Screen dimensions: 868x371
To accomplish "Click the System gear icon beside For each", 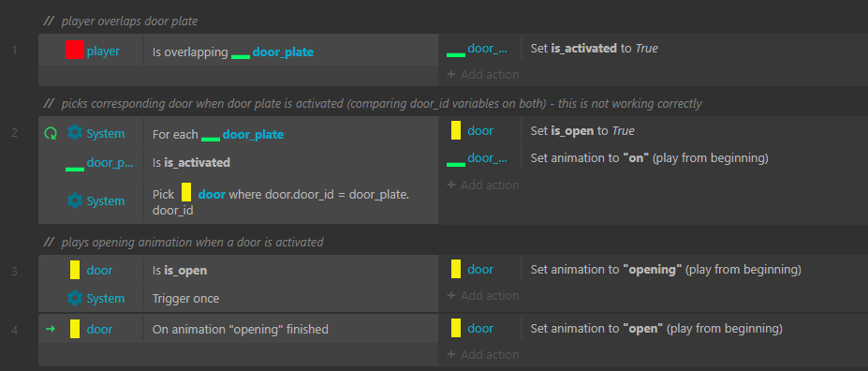I will [x=74, y=133].
